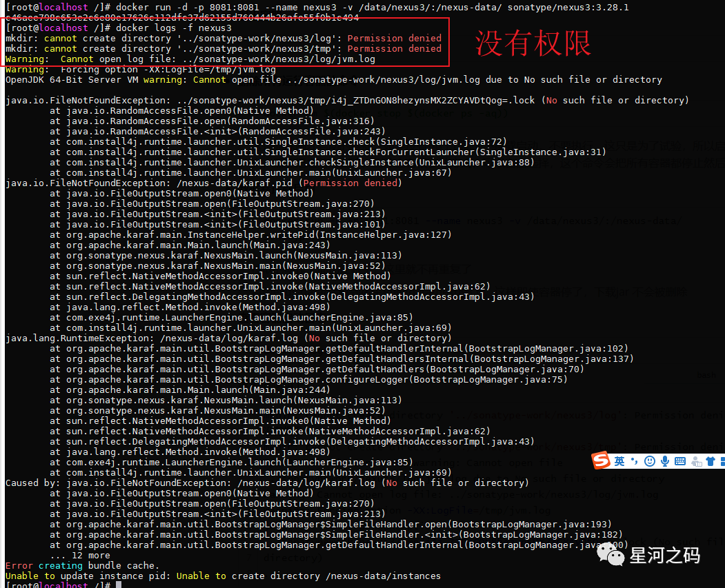725x588 pixels.
Task: Click the Sogou input method logo
Action: click(601, 460)
